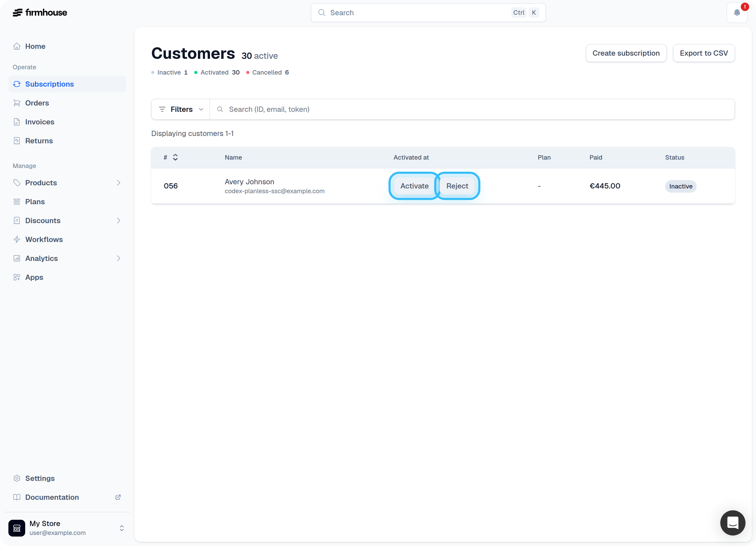Open the notifications bell
Image resolution: width=756 pixels, height=546 pixels.
coord(737,13)
